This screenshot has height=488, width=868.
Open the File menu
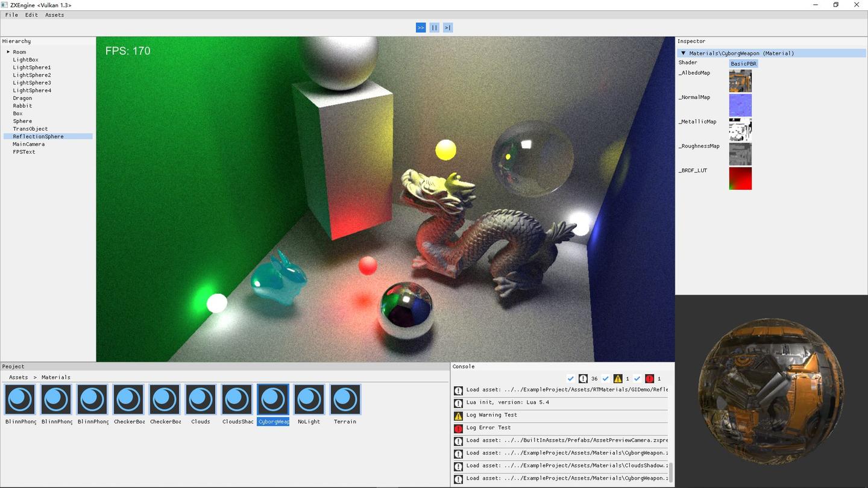click(x=11, y=14)
